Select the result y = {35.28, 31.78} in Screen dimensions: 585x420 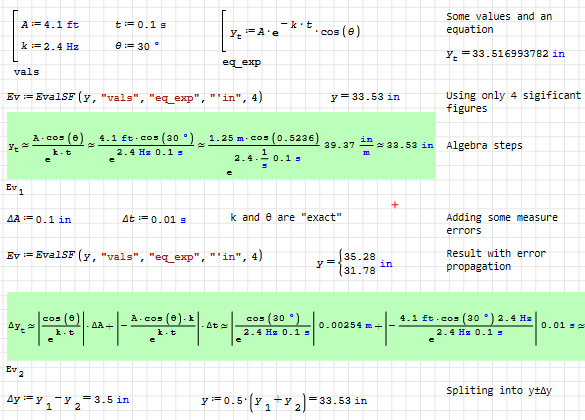coord(354,263)
